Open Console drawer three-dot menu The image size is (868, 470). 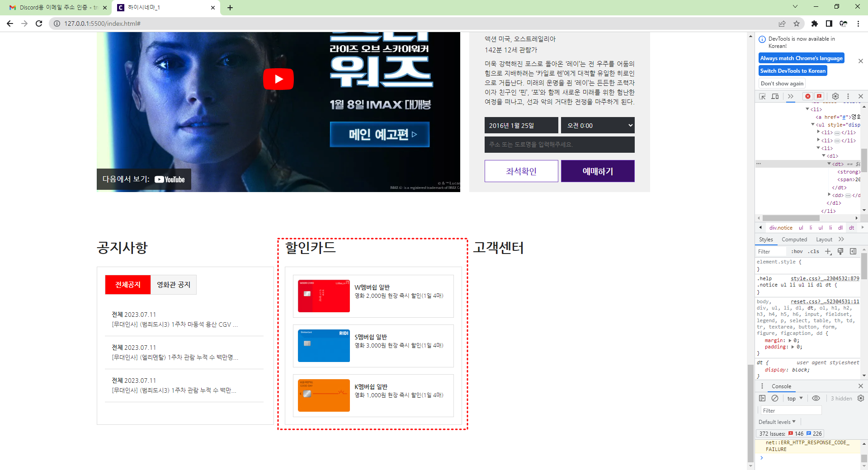point(762,386)
